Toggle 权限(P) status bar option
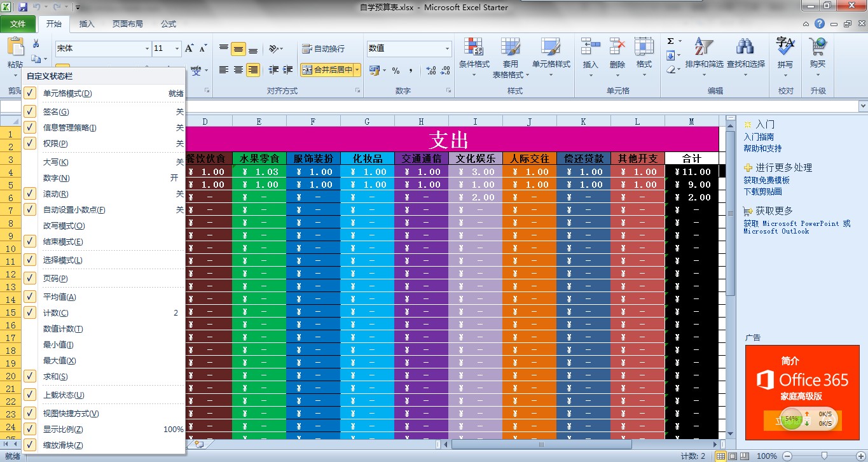Screen dimensions: 868x462 click(x=104, y=143)
